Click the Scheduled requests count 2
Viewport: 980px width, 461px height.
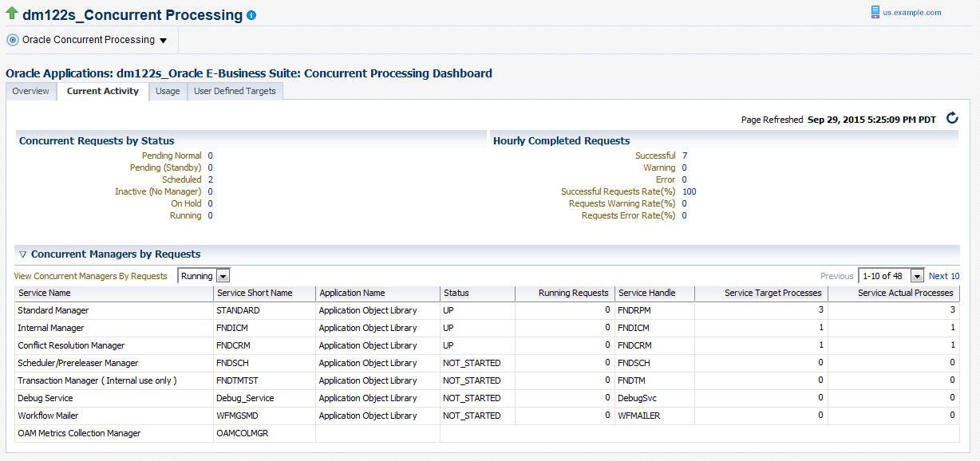point(211,179)
